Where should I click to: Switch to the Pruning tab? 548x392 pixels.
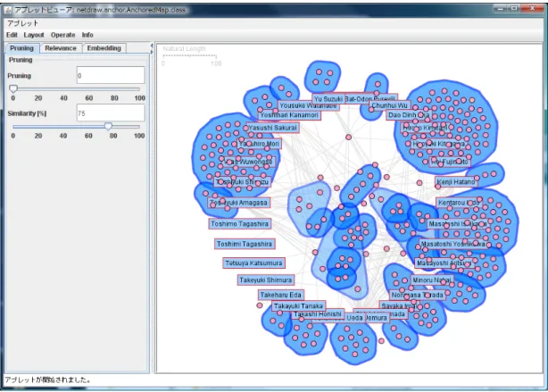(x=21, y=48)
